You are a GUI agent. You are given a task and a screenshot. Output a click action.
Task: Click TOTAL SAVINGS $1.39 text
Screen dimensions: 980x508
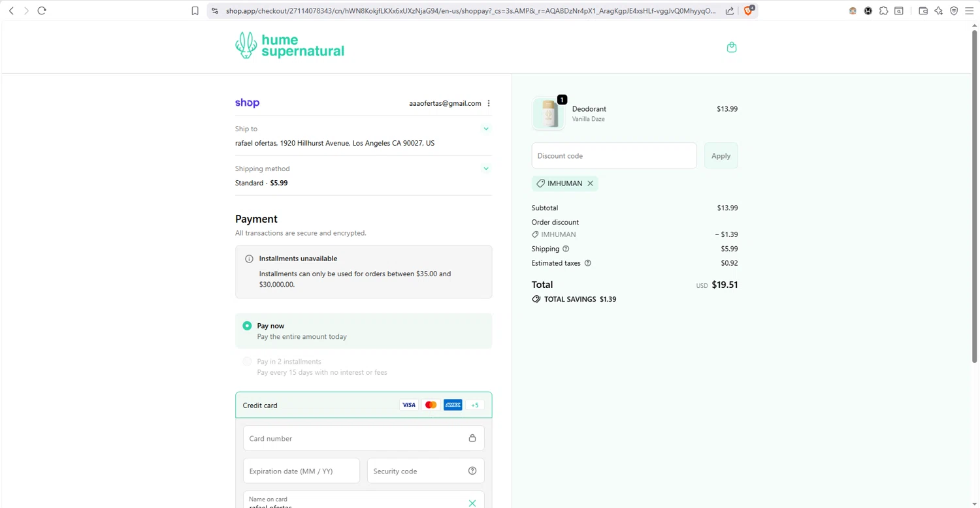click(x=580, y=299)
